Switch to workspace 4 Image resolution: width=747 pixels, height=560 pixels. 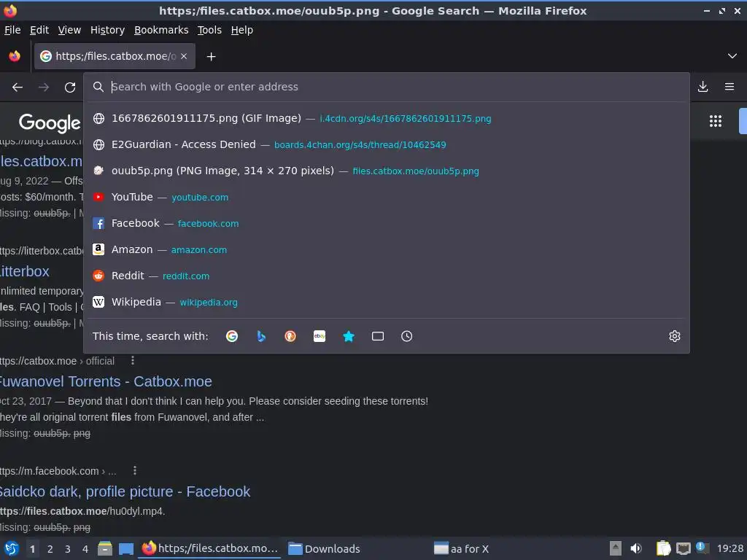point(85,549)
